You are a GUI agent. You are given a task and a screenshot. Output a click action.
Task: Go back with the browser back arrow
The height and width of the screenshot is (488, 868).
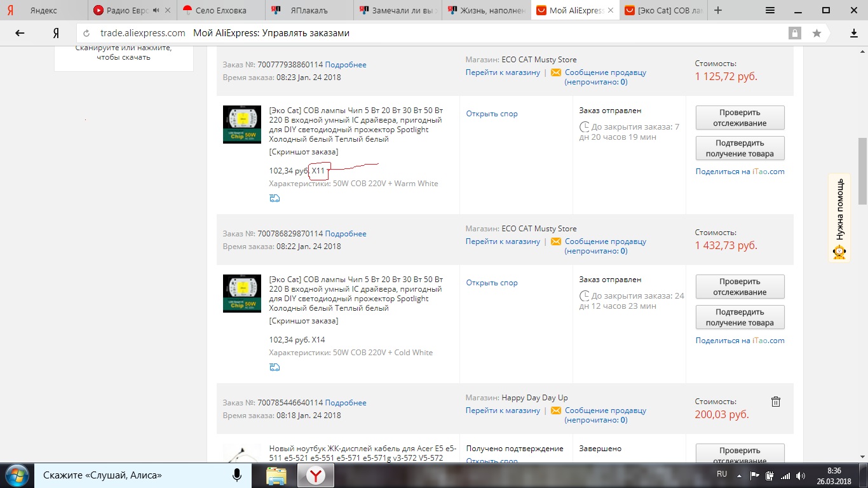(20, 33)
